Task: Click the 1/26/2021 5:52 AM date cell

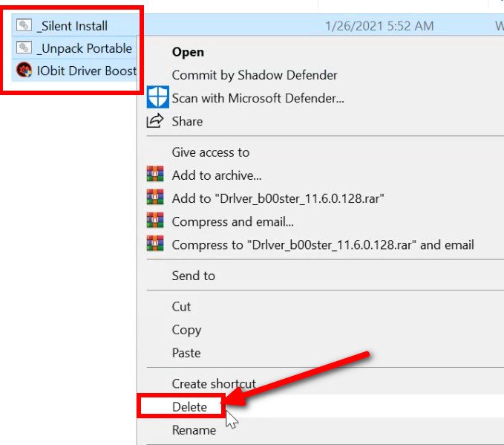Action: (379, 26)
